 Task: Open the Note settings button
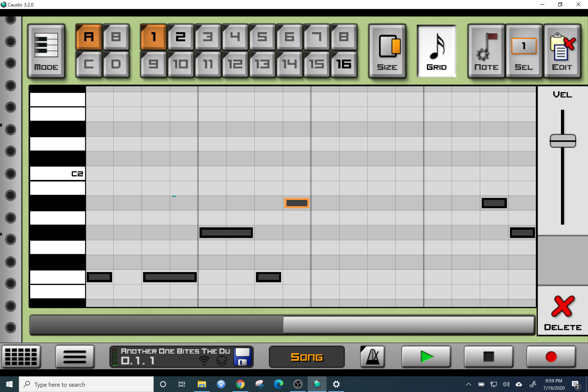486,51
